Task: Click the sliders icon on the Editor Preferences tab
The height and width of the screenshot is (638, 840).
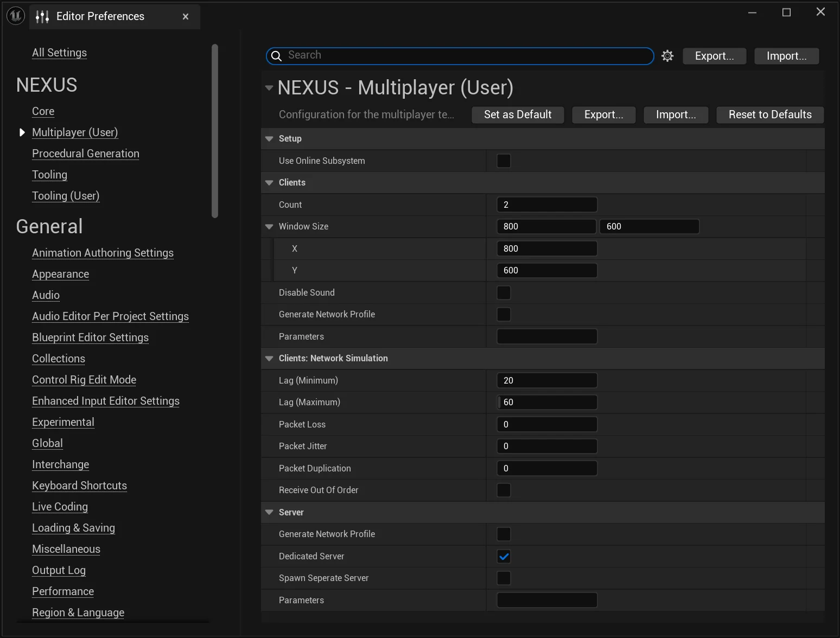Action: pyautogui.click(x=42, y=16)
